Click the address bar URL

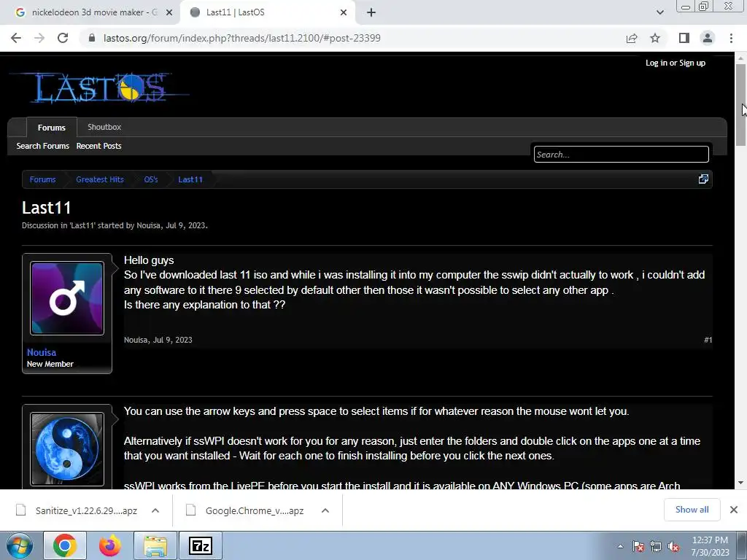tap(241, 38)
